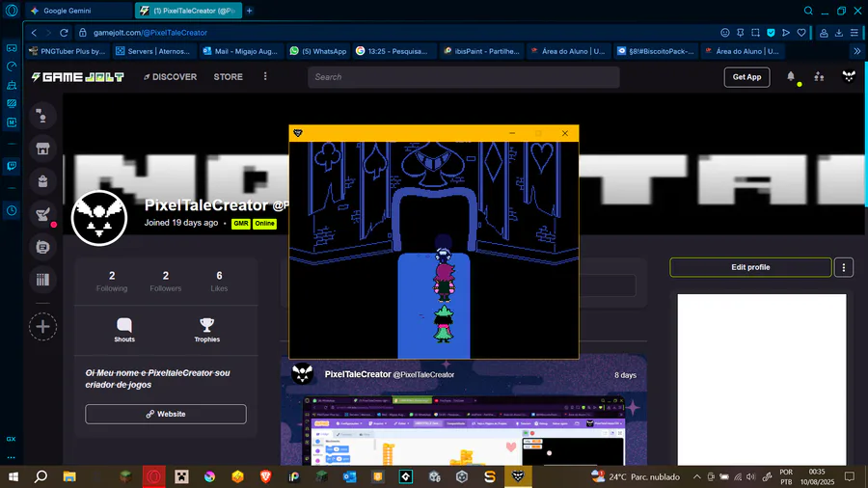Open the quests sidebar icon with red dot
Viewport: 868px width, 488px height.
pyautogui.click(x=42, y=215)
